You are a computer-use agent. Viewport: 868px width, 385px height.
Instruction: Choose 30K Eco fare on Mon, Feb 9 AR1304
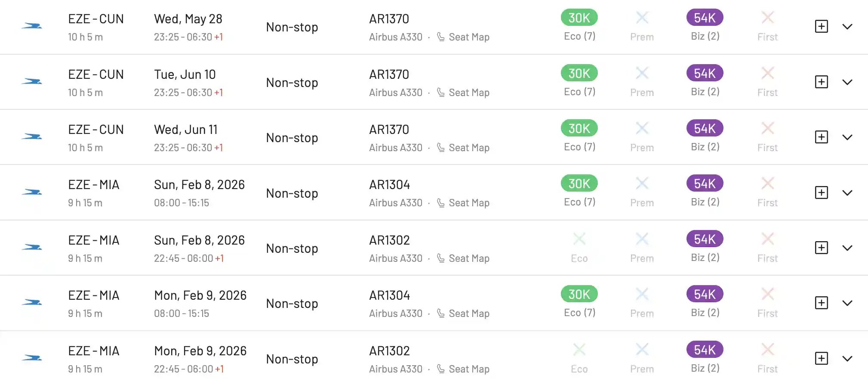point(579,294)
